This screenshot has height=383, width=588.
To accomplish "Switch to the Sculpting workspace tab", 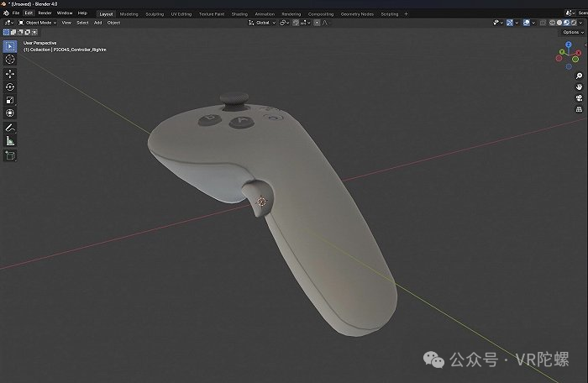I will 155,14.
